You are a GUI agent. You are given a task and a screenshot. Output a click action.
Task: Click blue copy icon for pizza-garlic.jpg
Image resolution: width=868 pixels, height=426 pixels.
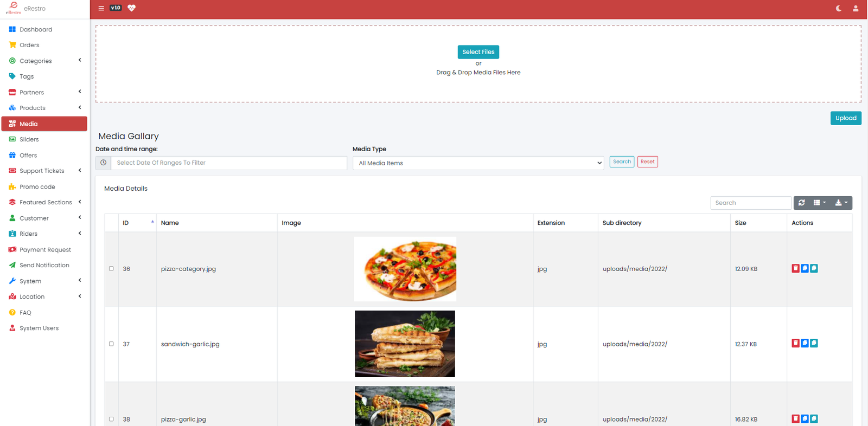(805, 419)
